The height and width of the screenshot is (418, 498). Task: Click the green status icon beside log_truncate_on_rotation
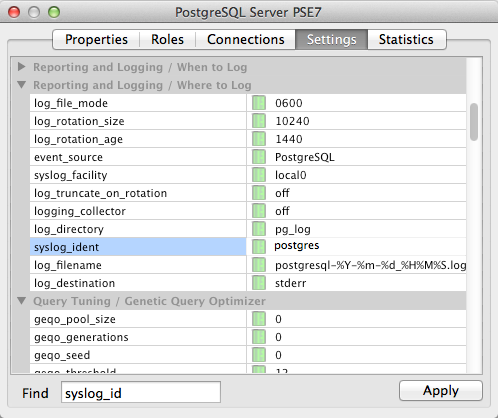pyautogui.click(x=259, y=193)
